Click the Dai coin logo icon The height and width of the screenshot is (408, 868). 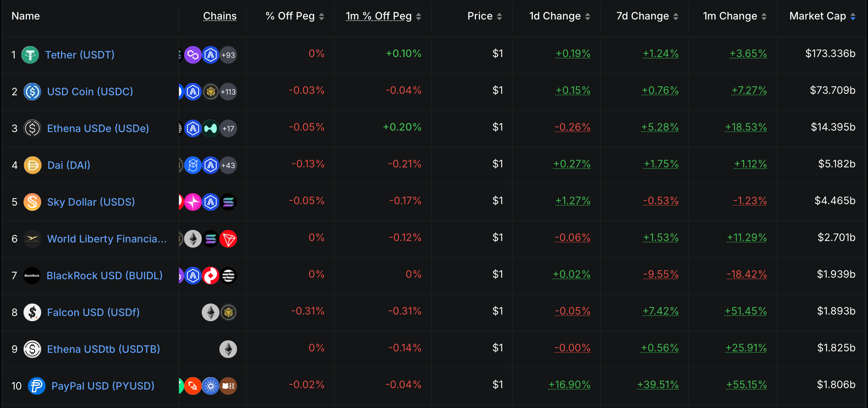(x=32, y=165)
